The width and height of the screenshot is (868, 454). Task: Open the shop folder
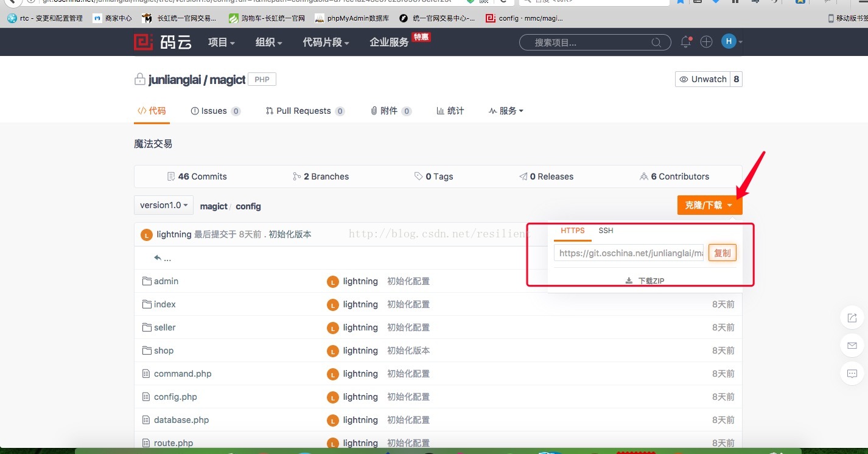164,351
